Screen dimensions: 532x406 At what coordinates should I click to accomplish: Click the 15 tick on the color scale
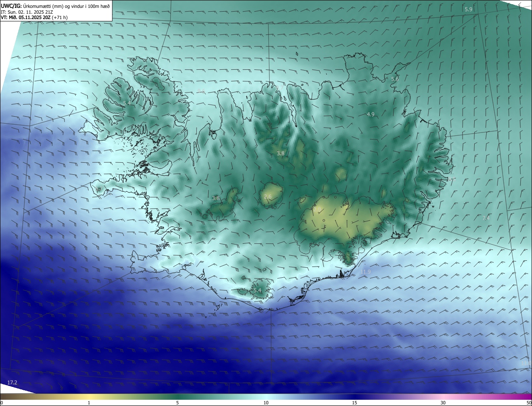point(355,403)
